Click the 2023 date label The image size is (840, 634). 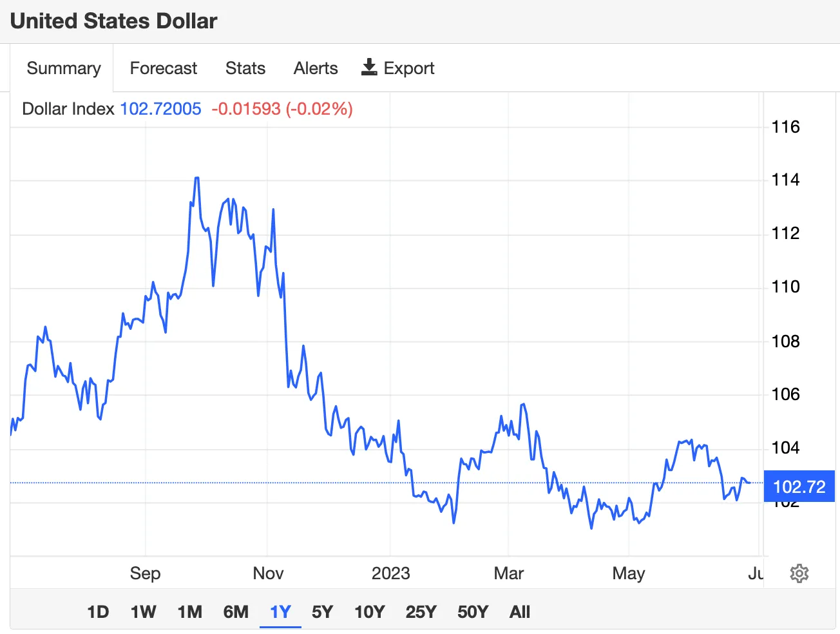click(x=391, y=573)
